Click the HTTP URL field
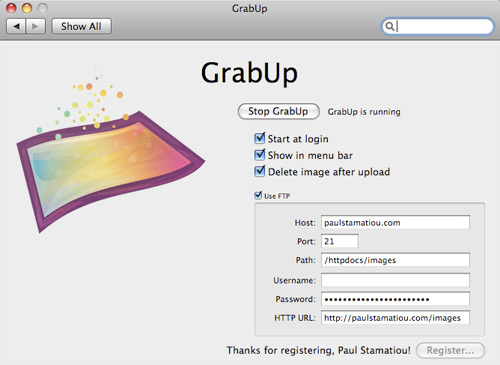The width and height of the screenshot is (500, 365). pyautogui.click(x=395, y=318)
